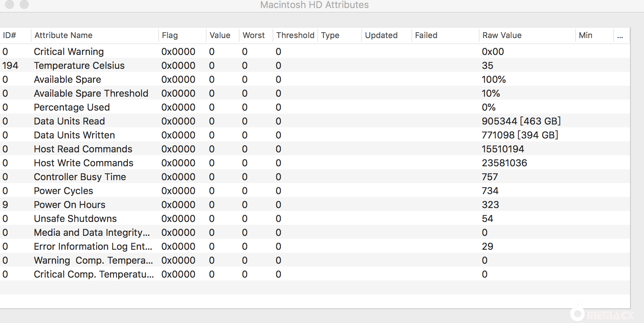Viewport: 644px width, 323px height.
Task: Select the Power On Hours row
Action: tap(315, 205)
